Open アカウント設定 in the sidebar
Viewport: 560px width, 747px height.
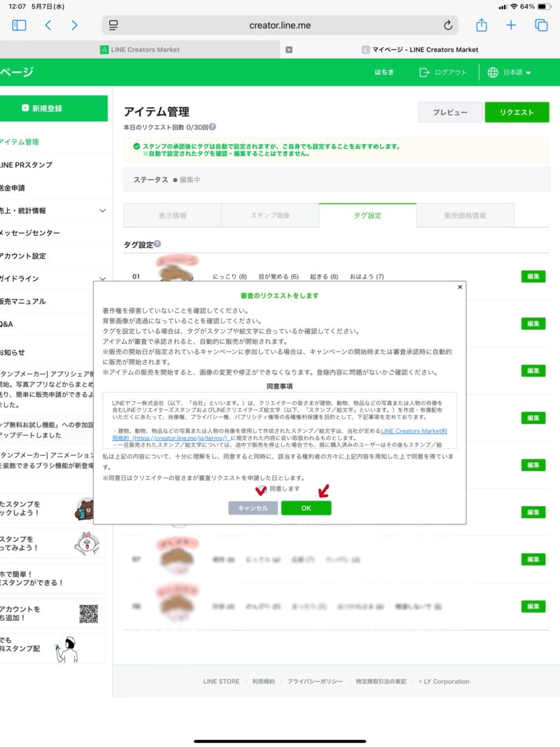(x=23, y=256)
